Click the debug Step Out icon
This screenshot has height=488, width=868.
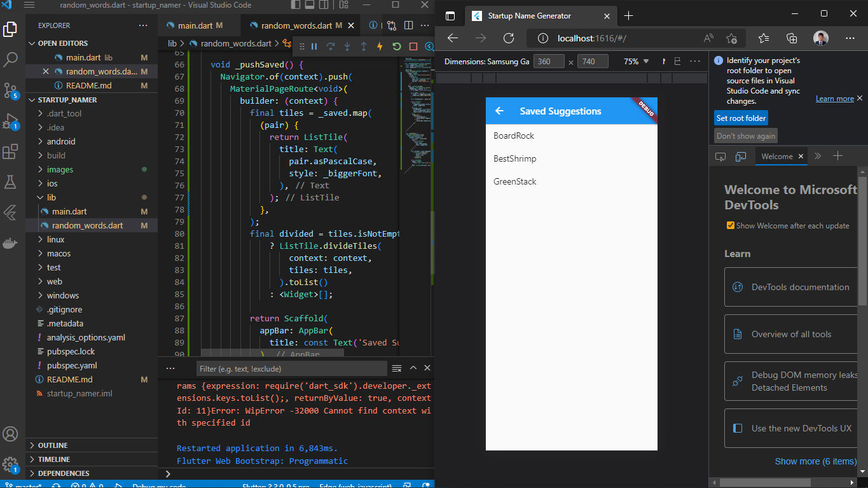pos(364,46)
